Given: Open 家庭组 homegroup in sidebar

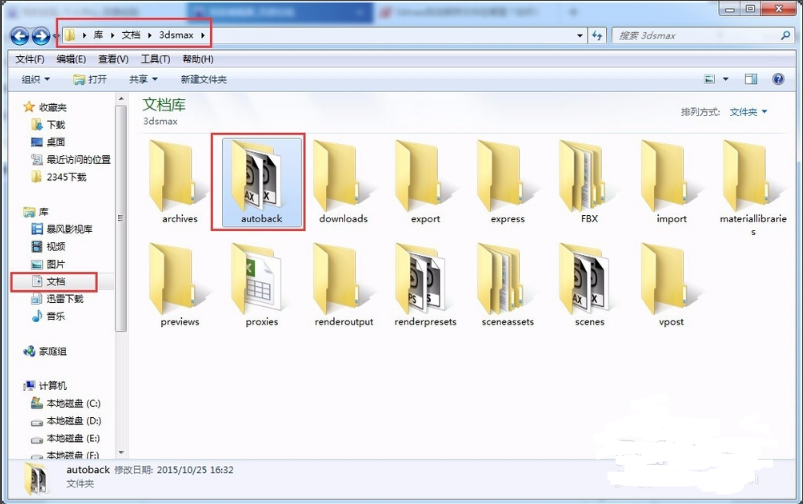Looking at the screenshot, I should click(x=45, y=351).
